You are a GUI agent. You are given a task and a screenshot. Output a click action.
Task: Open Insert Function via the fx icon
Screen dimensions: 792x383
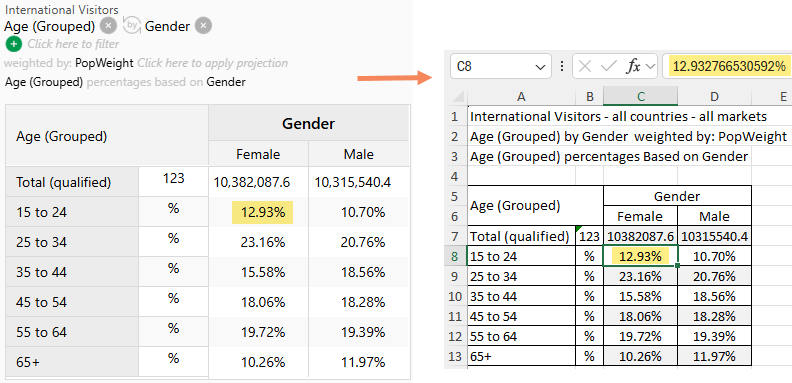point(633,66)
